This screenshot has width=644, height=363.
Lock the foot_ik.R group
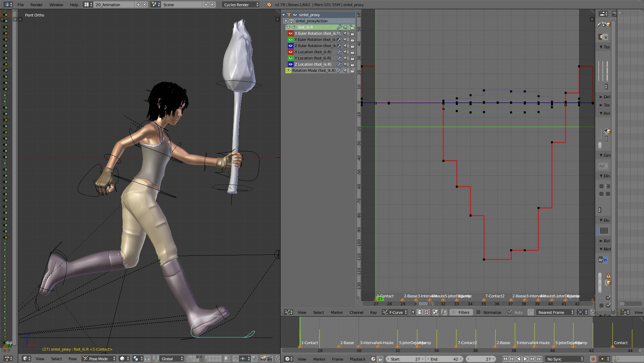click(352, 27)
